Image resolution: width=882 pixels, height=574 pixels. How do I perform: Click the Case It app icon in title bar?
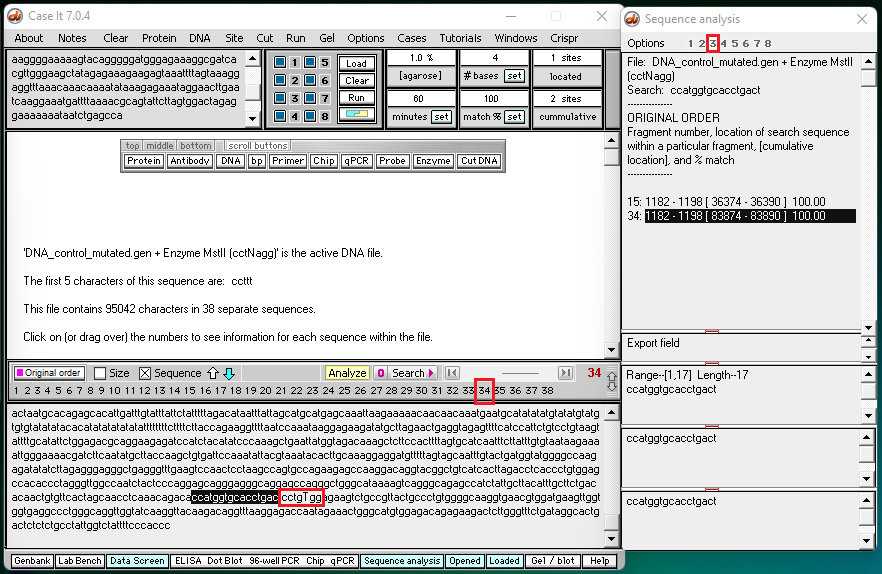coord(15,16)
